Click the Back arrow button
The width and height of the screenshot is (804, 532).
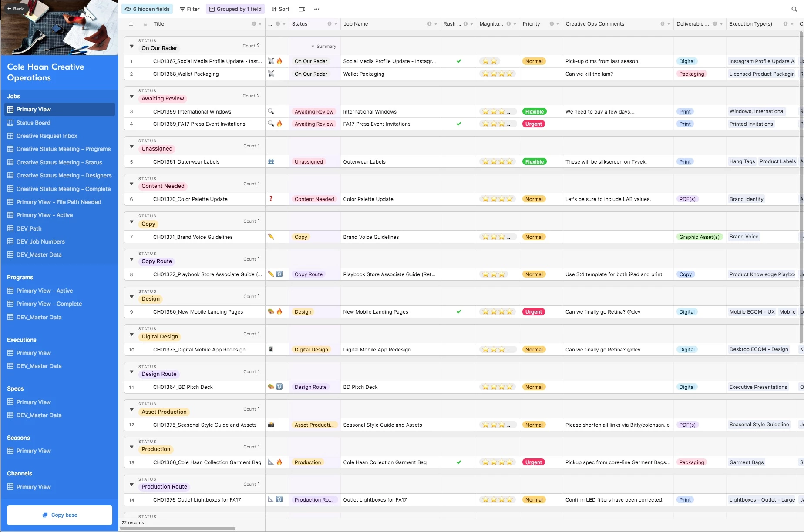tap(16, 9)
